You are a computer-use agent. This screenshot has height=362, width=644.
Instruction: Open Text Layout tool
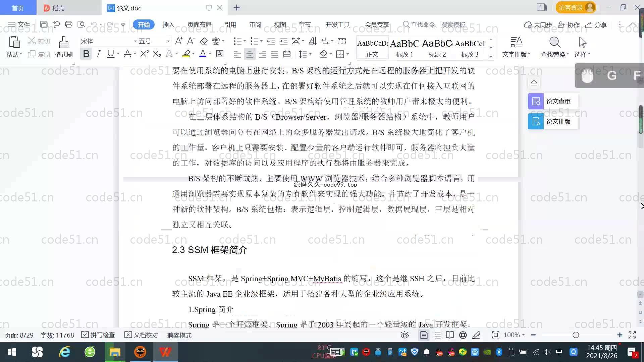(516, 47)
